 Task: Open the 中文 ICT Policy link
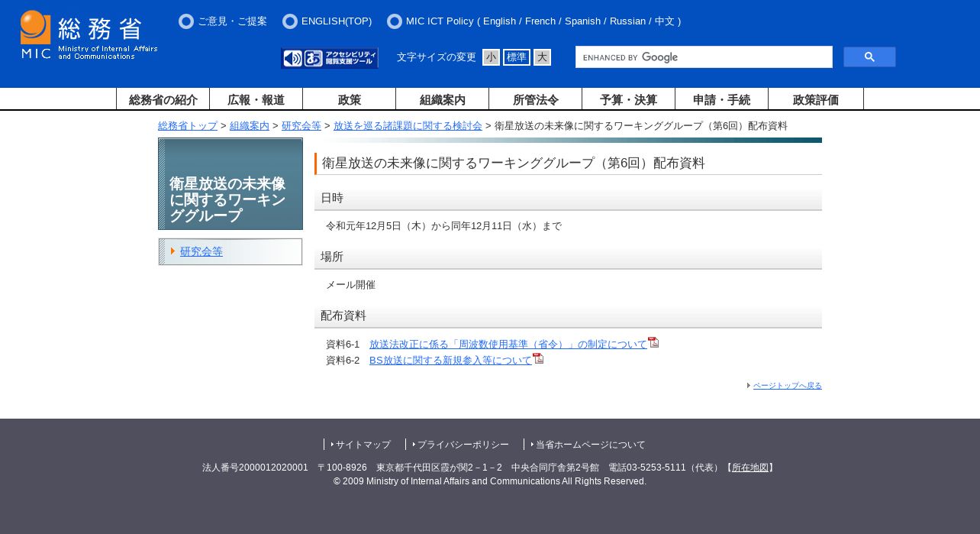point(665,21)
